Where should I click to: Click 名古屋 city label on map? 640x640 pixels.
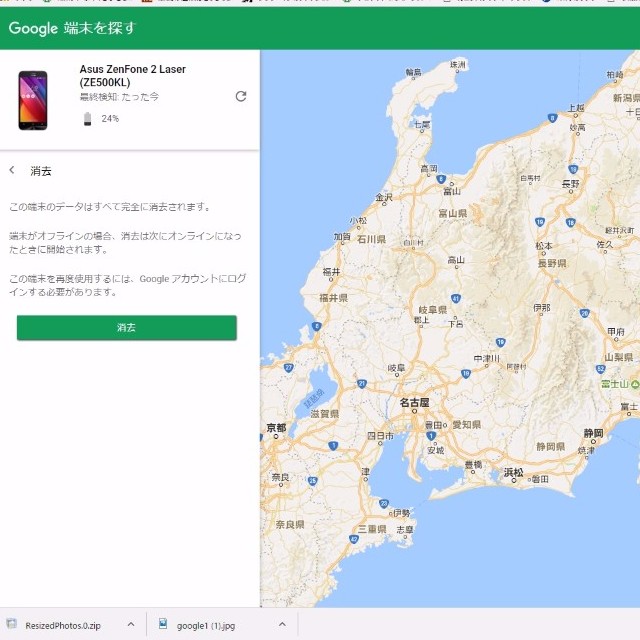[414, 402]
